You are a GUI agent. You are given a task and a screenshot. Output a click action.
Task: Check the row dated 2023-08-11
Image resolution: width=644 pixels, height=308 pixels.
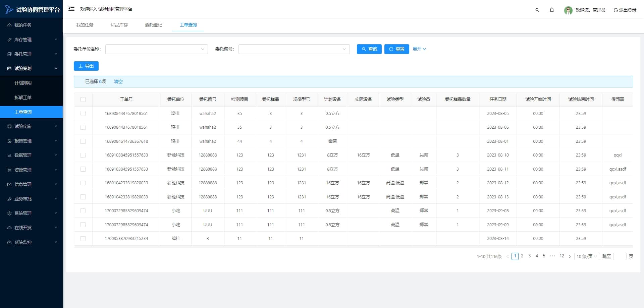[83, 169]
